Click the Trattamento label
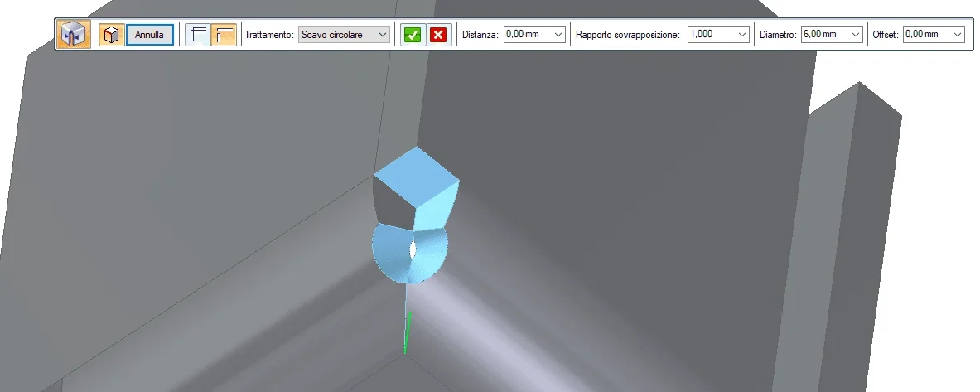This screenshot has width=980, height=392. [268, 35]
